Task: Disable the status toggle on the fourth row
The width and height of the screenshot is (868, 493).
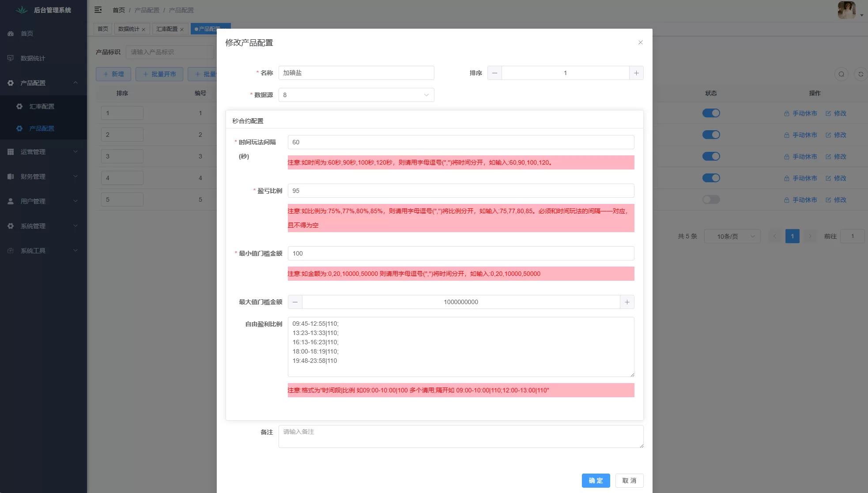Action: tap(711, 178)
